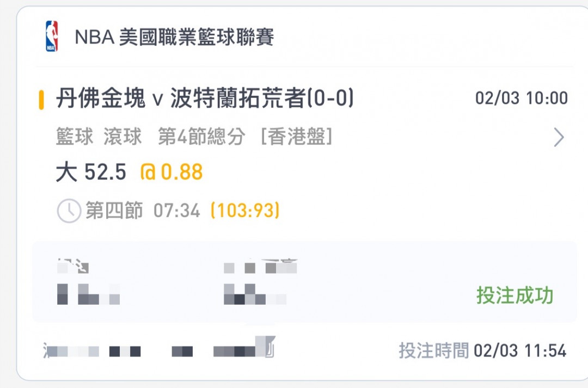Click the 滾球 in-play label
Viewport: 588px width, 388px height.
122,137
